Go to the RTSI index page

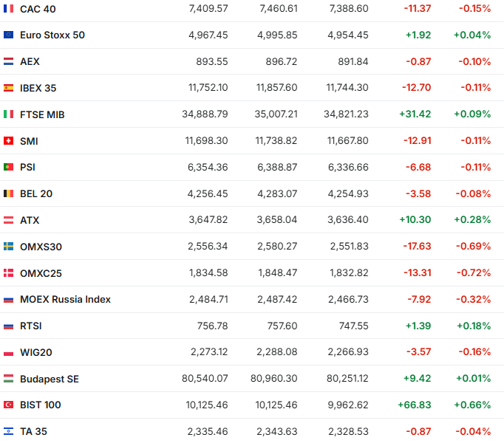pos(31,326)
